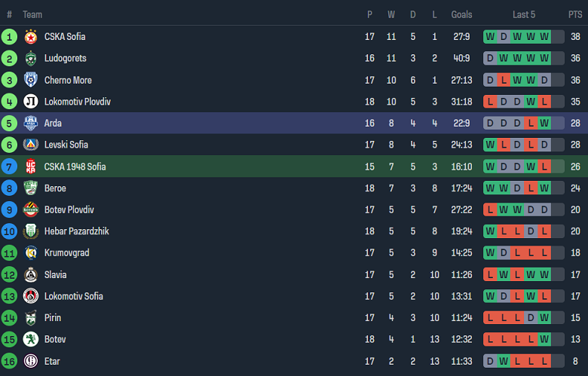Screen dimensions: 588x376
Task: Open the Hebar Pazardzhik team link
Action: point(76,231)
